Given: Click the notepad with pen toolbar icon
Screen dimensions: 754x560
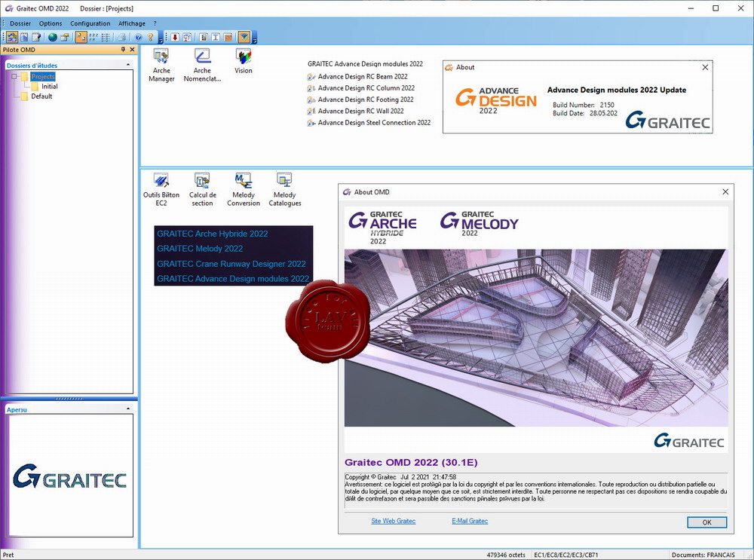Looking at the screenshot, I should point(36,37).
